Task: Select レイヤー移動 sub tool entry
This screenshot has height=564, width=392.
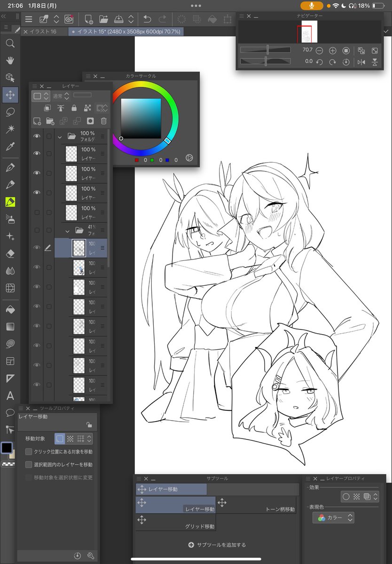Action: (176, 505)
